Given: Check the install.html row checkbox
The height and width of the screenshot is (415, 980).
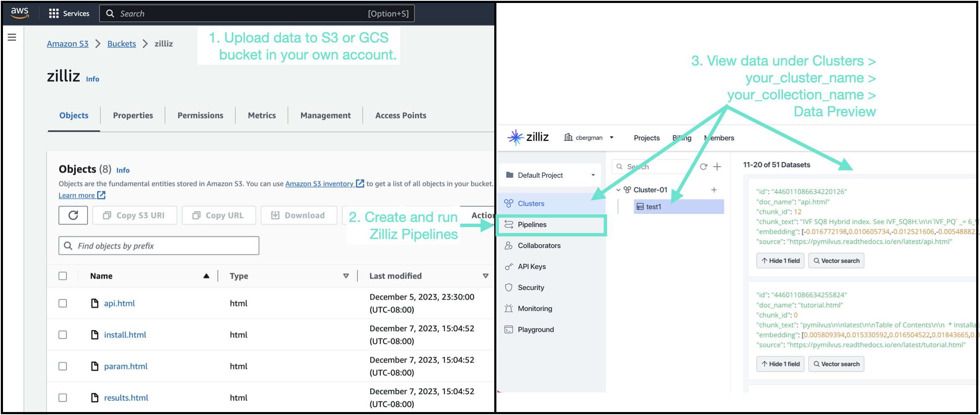Looking at the screenshot, I should coord(63,335).
